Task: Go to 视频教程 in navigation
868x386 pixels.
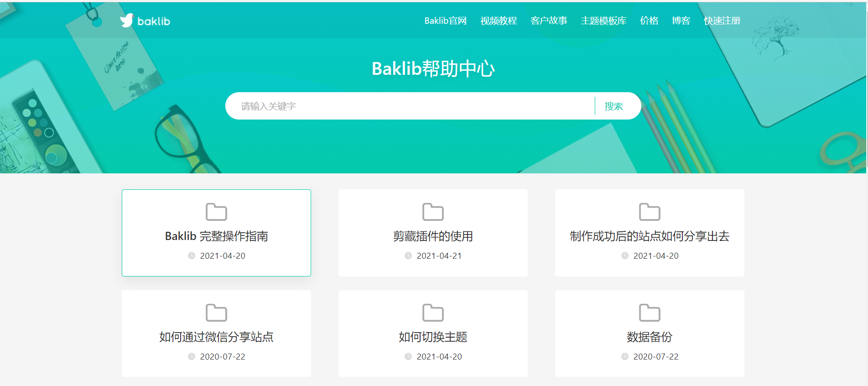Action: (x=499, y=21)
